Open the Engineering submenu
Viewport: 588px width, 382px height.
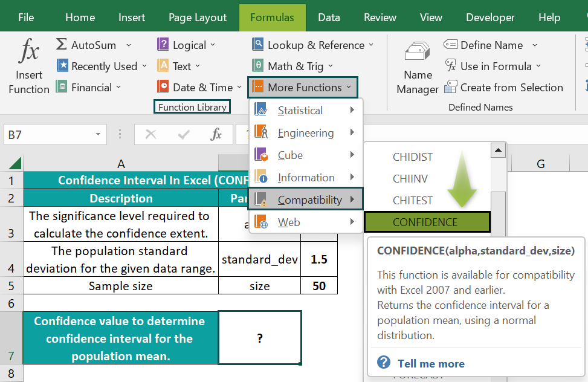click(x=306, y=132)
